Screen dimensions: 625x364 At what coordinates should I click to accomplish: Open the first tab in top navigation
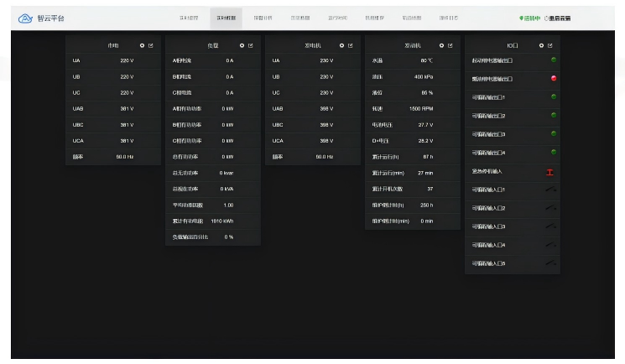pos(189,18)
